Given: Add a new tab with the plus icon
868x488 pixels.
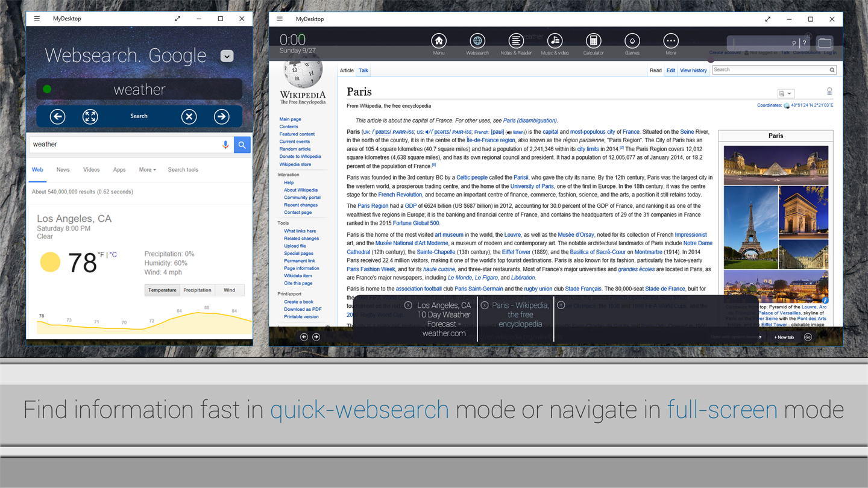Looking at the screenshot, I should coord(561,305).
